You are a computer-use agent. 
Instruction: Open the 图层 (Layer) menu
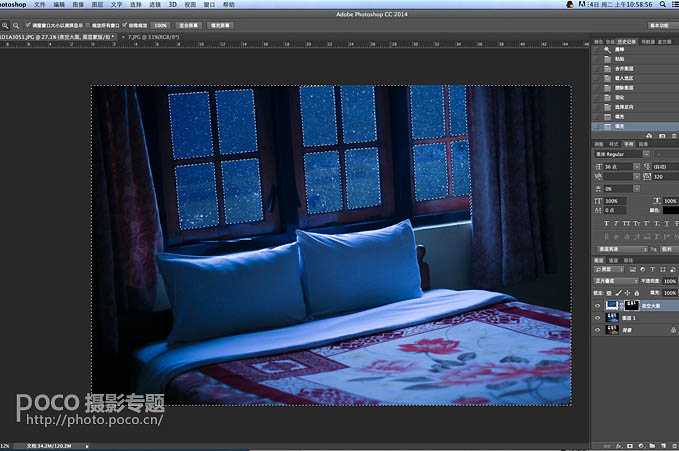97,4
